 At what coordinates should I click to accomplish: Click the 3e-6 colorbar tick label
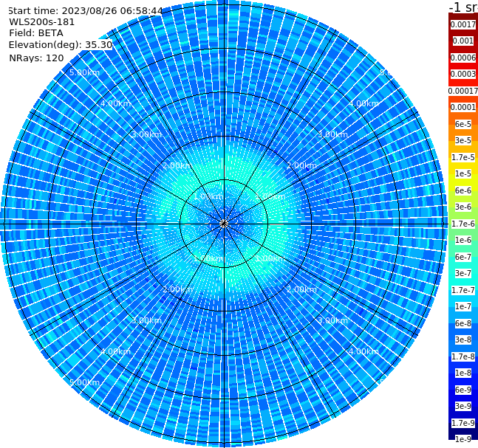click(463, 207)
